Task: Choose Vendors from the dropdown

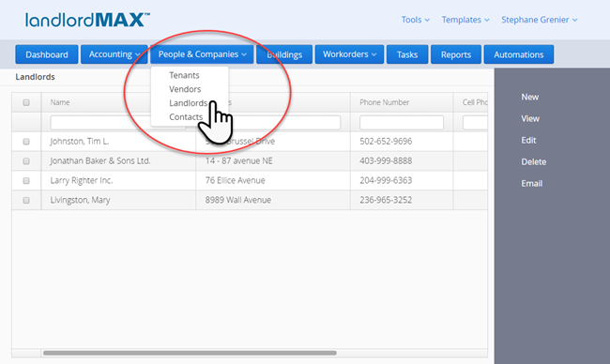Action: point(185,89)
